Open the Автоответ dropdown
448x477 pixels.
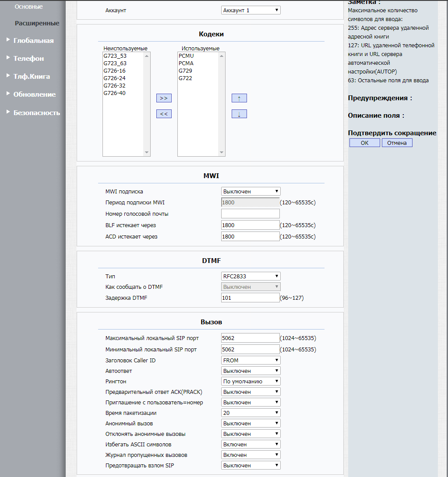251,371
